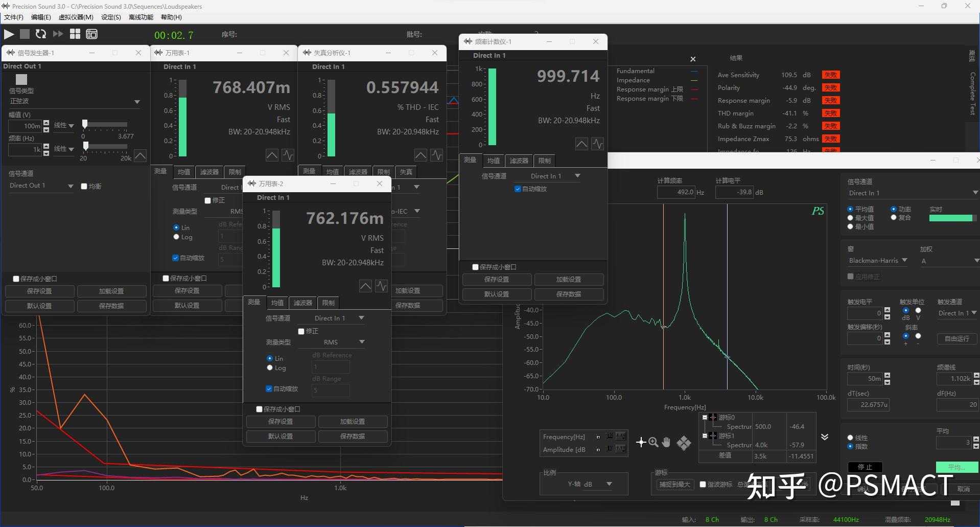Screen dimensions: 980x527
Task: Click the 游标0 cursor crosshair icon
Action: (713, 418)
